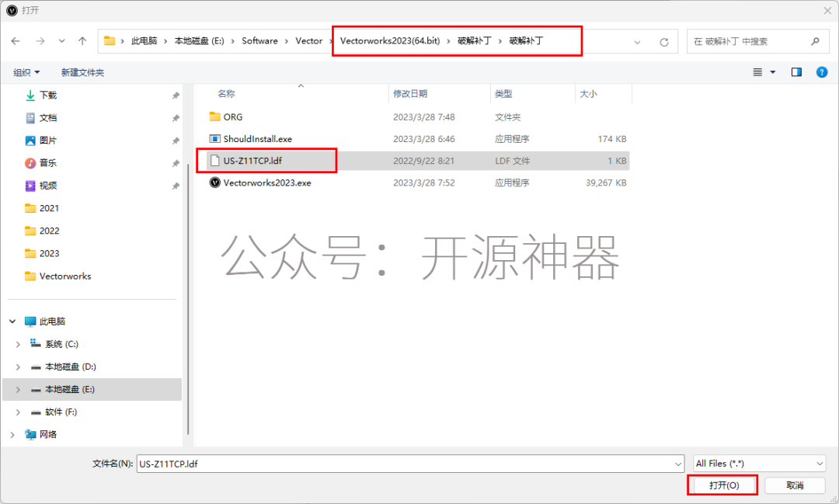
Task: Open the 2023 folder in sidebar
Action: point(49,253)
